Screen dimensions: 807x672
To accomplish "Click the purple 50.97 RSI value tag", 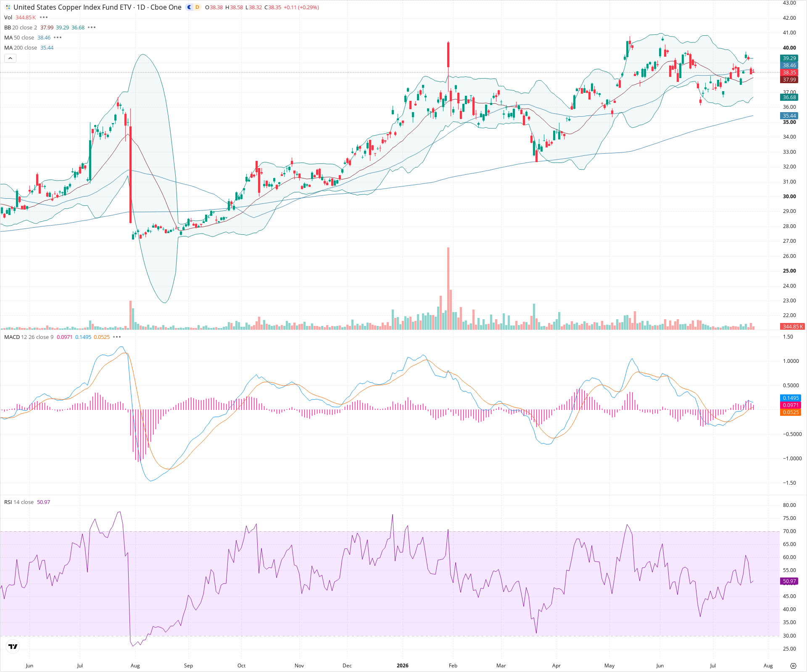I will pyautogui.click(x=789, y=581).
